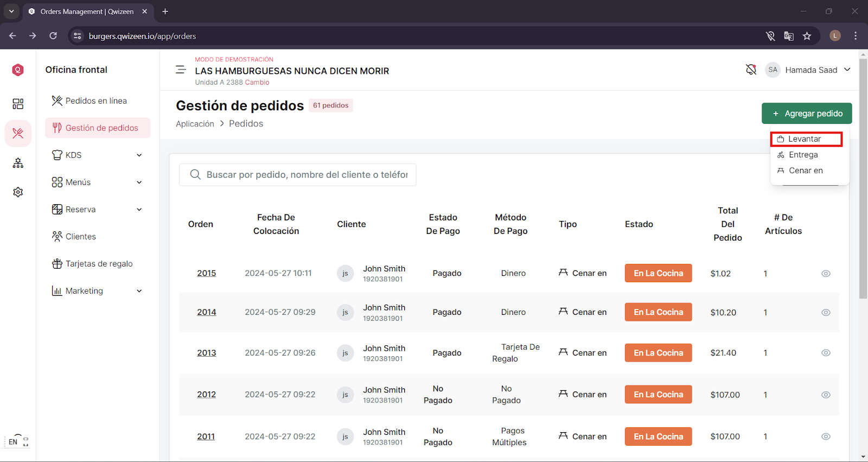Go back using the browser back arrow

point(12,36)
